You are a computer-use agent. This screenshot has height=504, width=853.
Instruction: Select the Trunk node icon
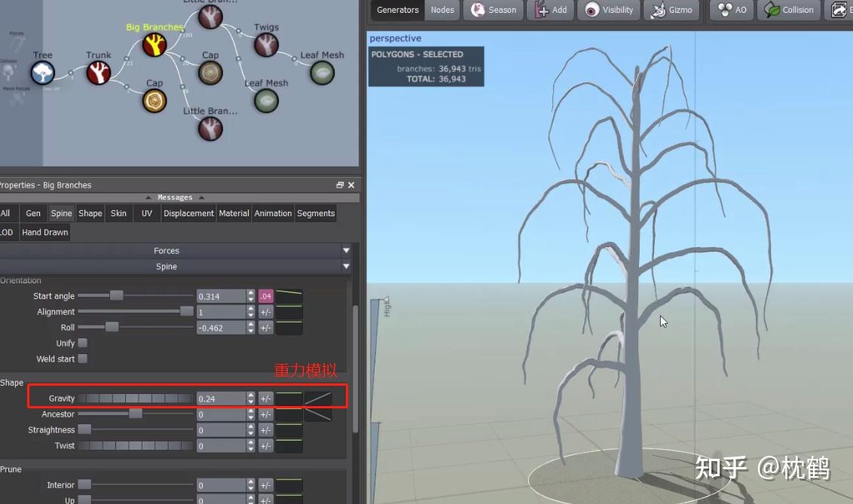coord(99,73)
